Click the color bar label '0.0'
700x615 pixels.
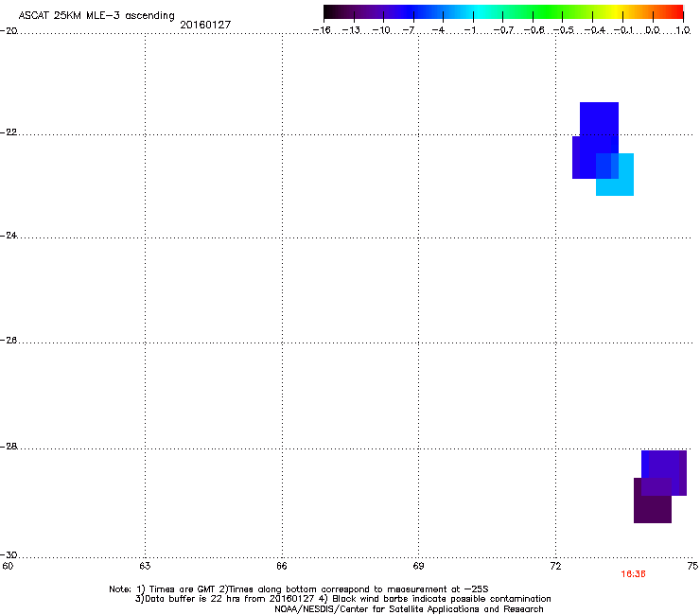(653, 30)
